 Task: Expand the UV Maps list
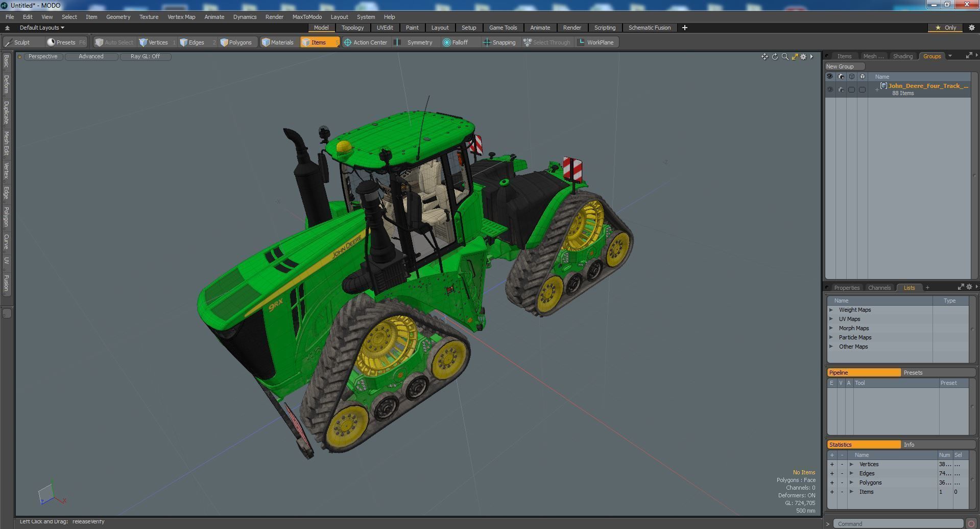click(x=831, y=319)
